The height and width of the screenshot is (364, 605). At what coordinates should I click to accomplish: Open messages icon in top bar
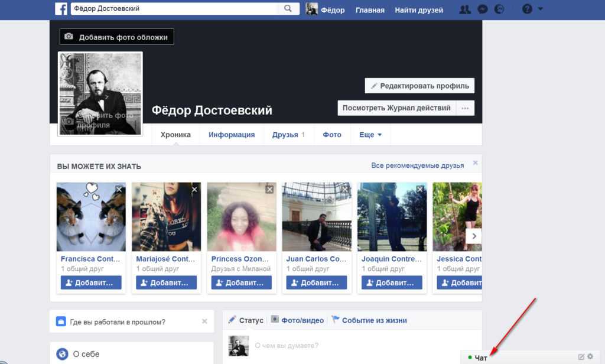pos(482,9)
